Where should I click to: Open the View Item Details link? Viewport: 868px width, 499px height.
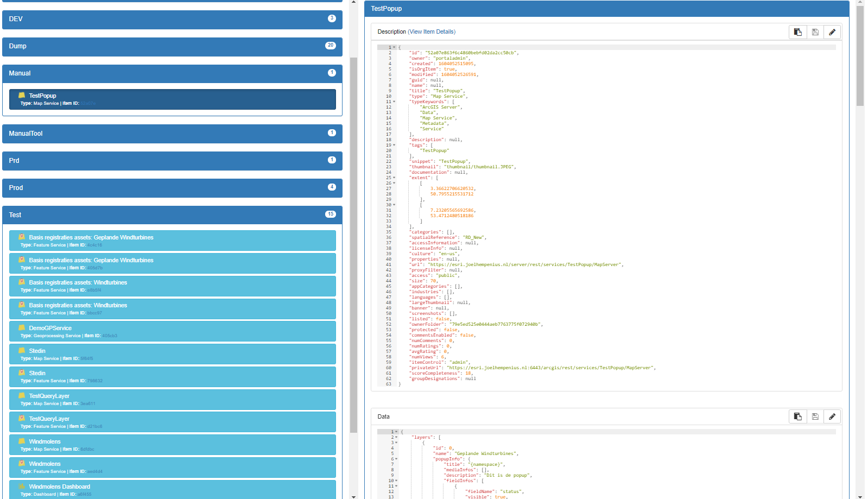[432, 32]
